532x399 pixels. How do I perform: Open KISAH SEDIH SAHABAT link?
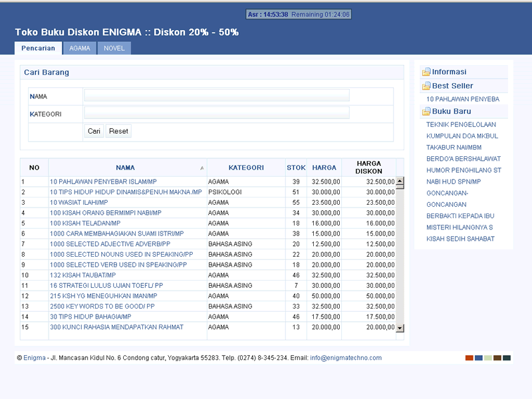click(x=460, y=239)
